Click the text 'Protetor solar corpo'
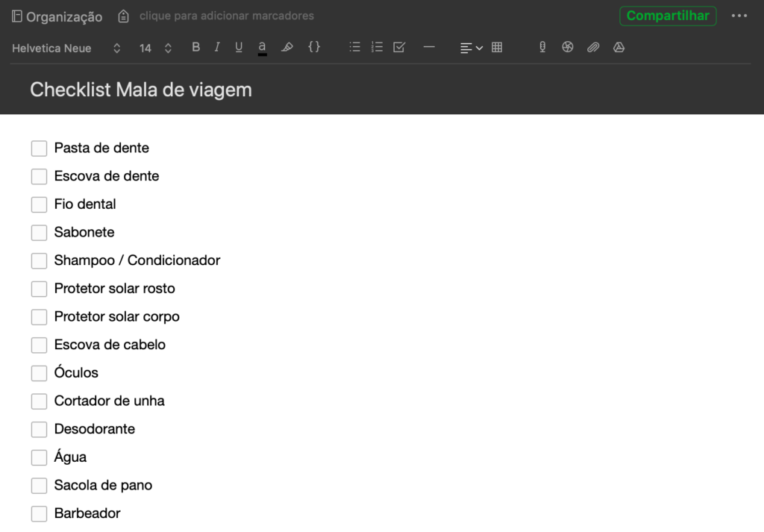The image size is (764, 532). pyautogui.click(x=117, y=316)
